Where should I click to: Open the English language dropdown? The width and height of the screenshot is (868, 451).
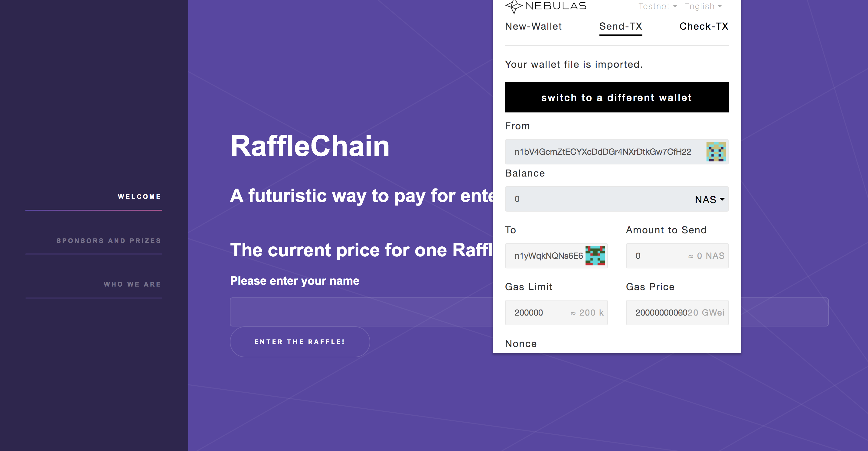(703, 6)
